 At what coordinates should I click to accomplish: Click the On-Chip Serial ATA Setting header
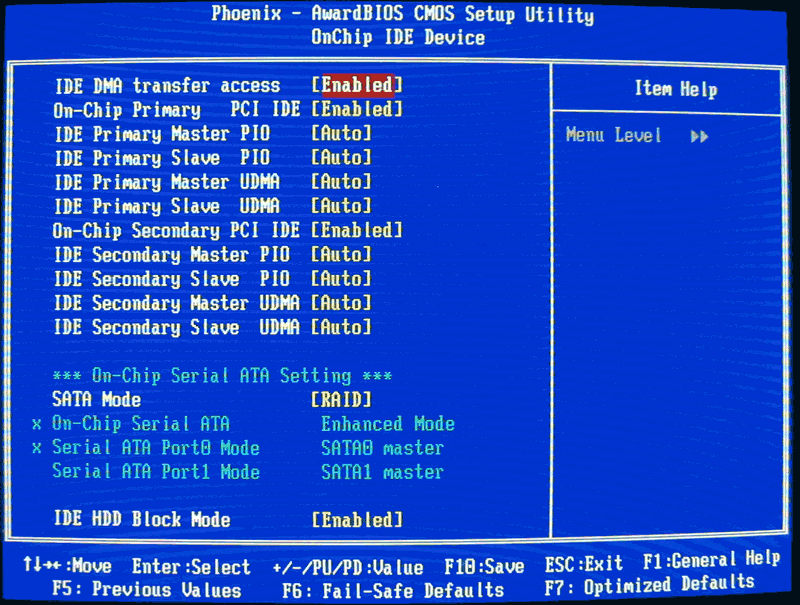tap(222, 376)
